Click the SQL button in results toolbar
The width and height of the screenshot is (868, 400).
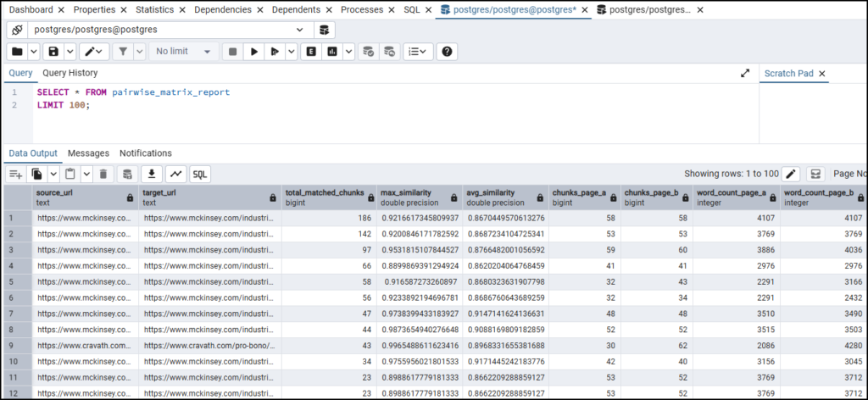pyautogui.click(x=200, y=175)
